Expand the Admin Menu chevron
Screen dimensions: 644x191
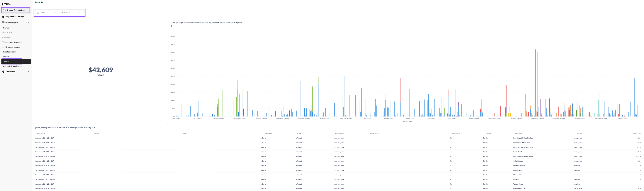tap(29, 72)
